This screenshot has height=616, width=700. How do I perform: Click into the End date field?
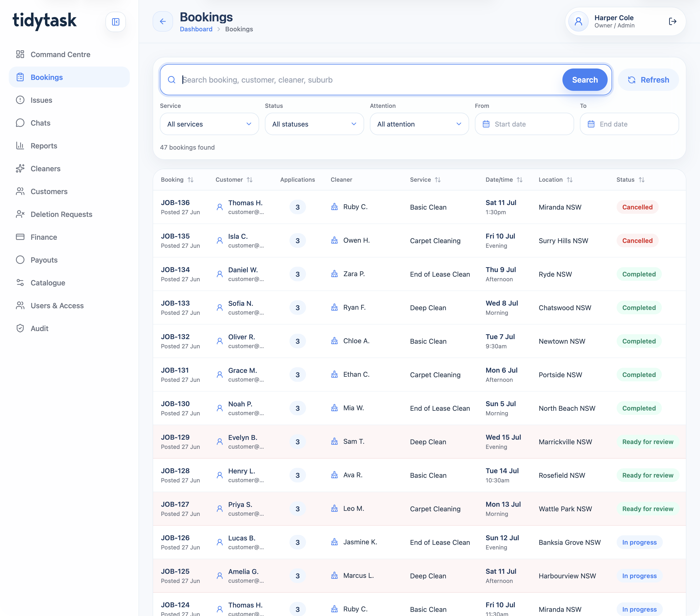[x=629, y=124]
